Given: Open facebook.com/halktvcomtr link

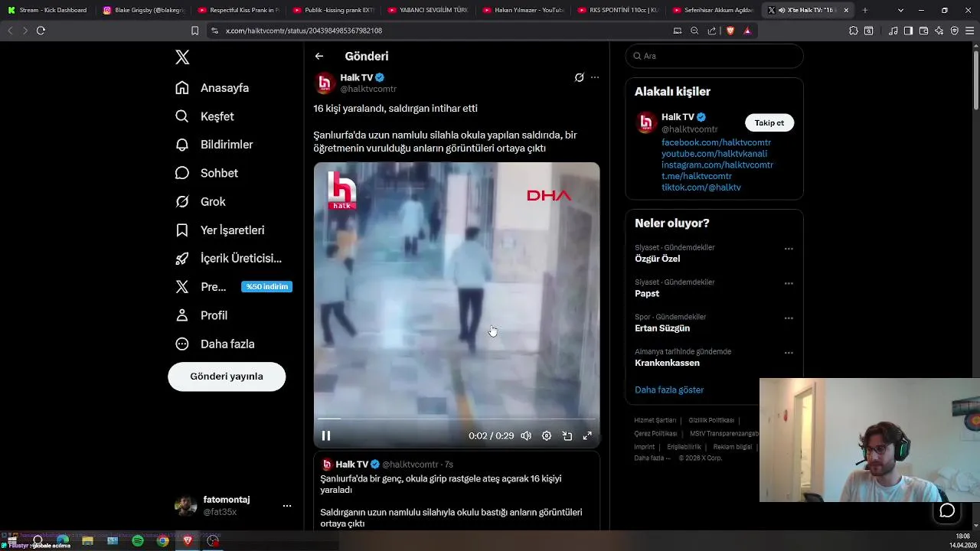Looking at the screenshot, I should 716,142.
